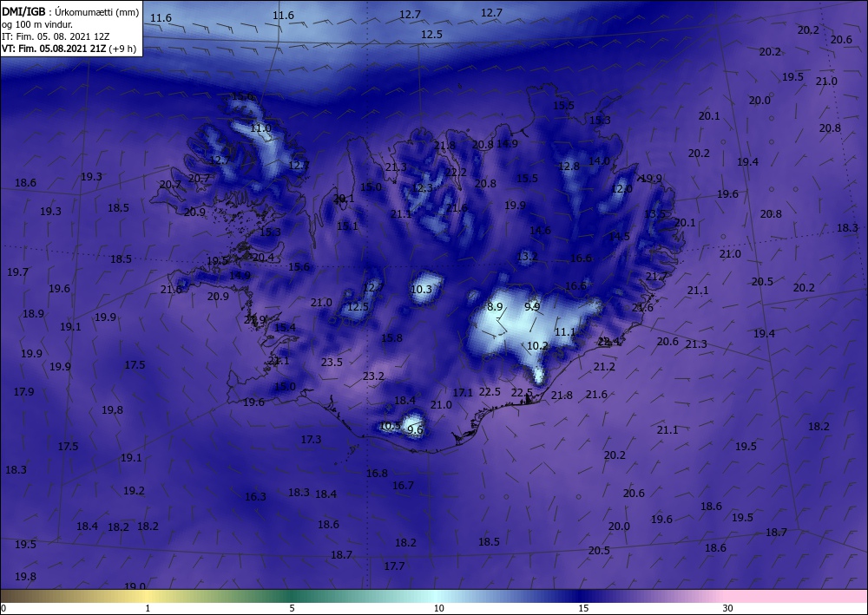Click the 'VT: Fim. 05.08.2021 21Z (+9 h)' line
Screen dimensions: 868x615
tap(69, 49)
